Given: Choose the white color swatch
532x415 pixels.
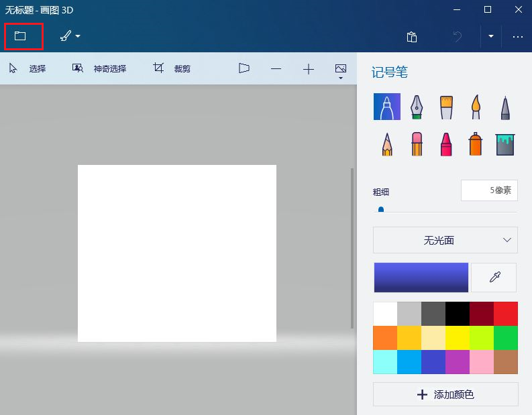Looking at the screenshot, I should coord(385,314).
